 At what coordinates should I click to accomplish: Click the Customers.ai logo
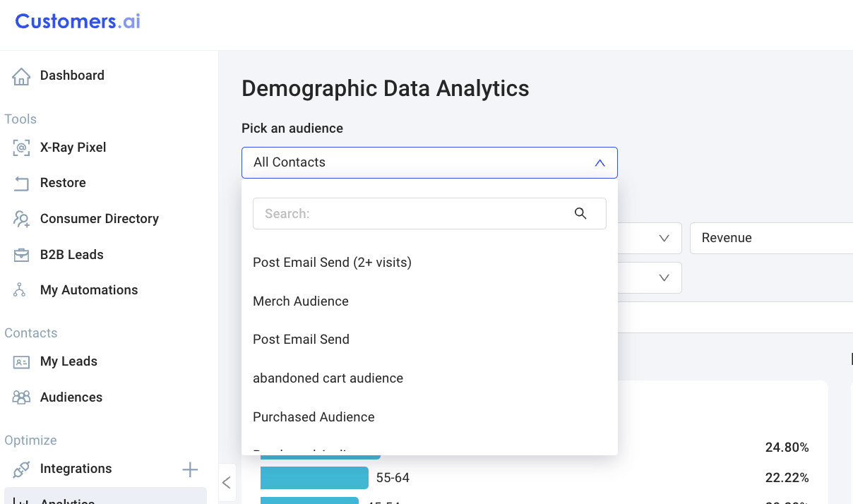pyautogui.click(x=76, y=21)
